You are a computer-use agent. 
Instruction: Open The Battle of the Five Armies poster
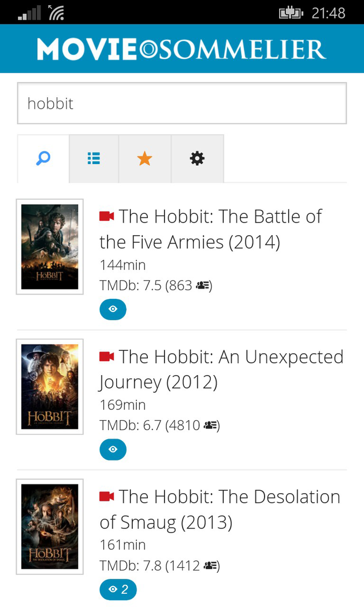click(x=50, y=247)
